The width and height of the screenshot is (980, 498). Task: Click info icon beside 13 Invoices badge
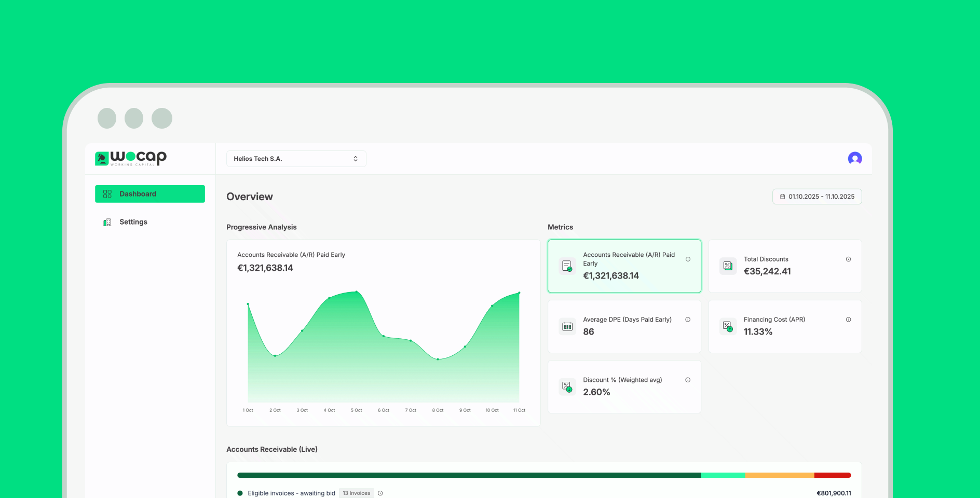pos(380,493)
